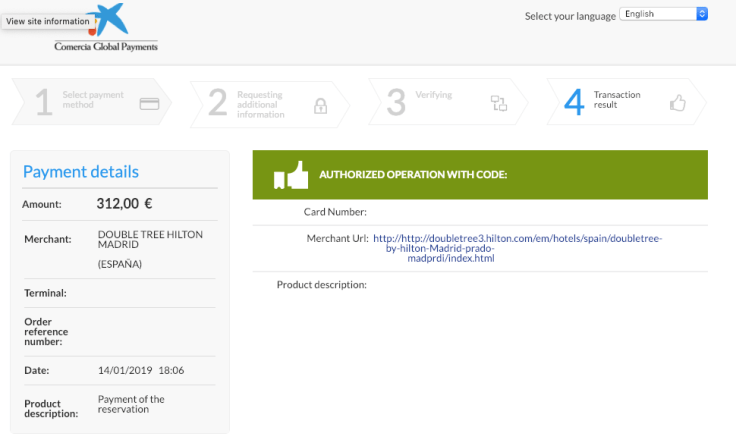Click Payment of the reservation text

pos(131,404)
